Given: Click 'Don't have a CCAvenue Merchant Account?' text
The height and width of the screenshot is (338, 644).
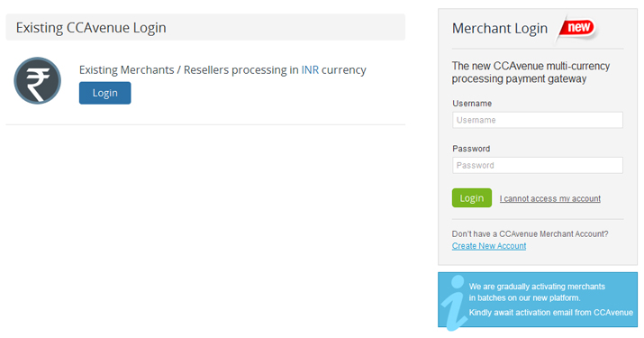Looking at the screenshot, I should (x=530, y=234).
